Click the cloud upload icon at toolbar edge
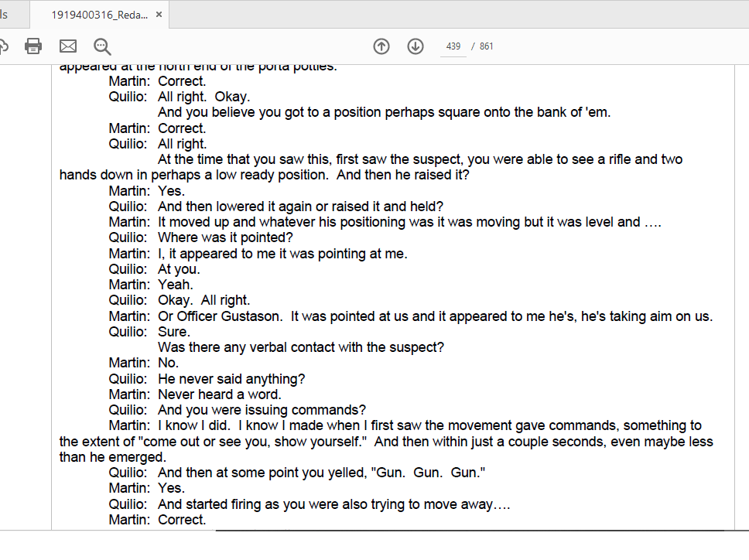This screenshot has width=749, height=560. (3, 46)
